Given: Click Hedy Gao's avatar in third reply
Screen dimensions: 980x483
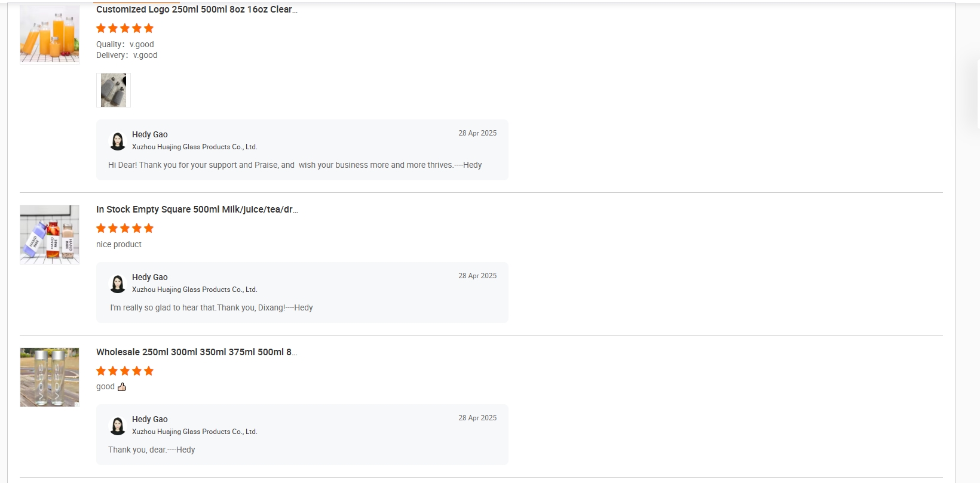Looking at the screenshot, I should 118,426.
